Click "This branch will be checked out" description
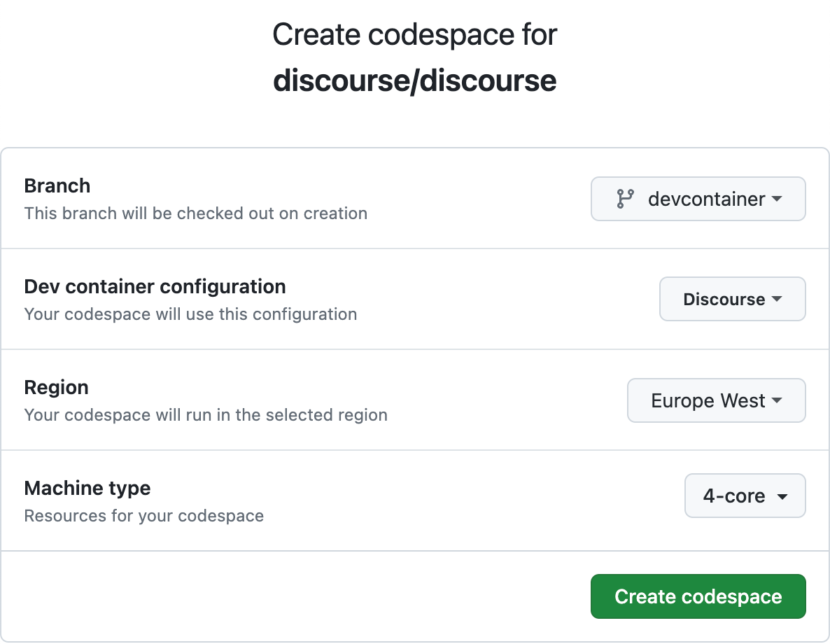Image resolution: width=830 pixels, height=644 pixels. coord(195,213)
